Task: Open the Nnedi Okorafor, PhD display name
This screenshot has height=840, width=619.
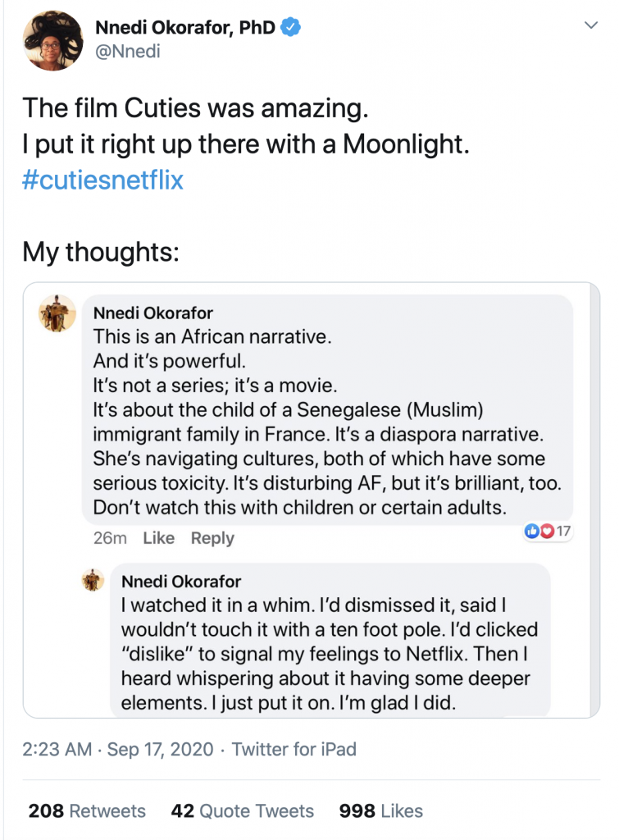Action: tap(185, 29)
